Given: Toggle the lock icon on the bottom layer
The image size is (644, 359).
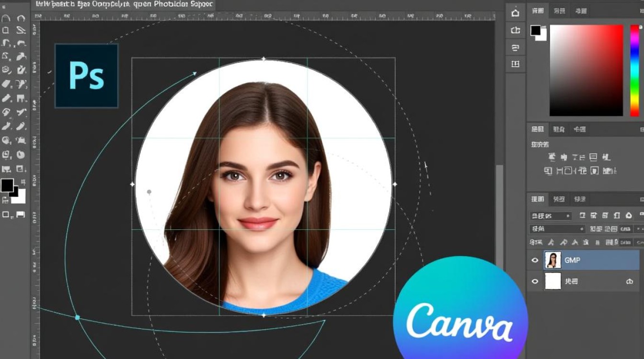Looking at the screenshot, I should point(630,282).
